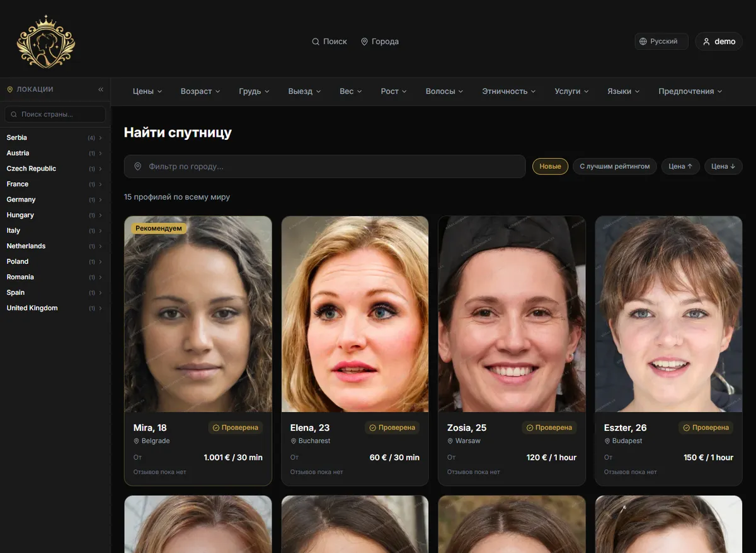
Task: Click the location pin next to Budapest
Action: [x=607, y=441]
